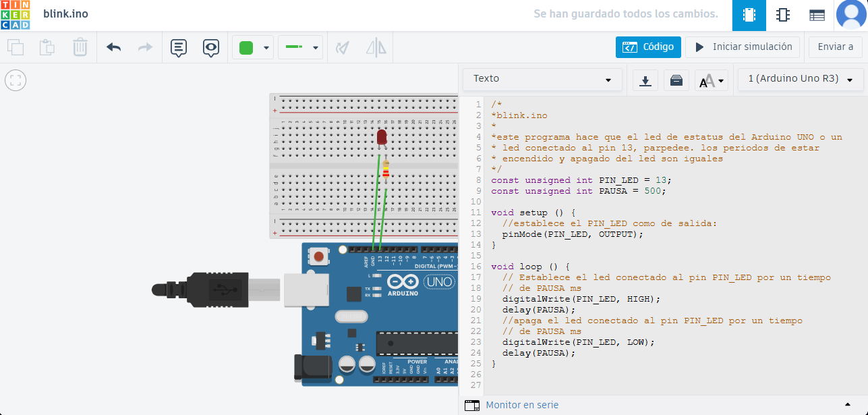The height and width of the screenshot is (415, 868).
Task: Open the Monitor en serie panel
Action: pos(521,405)
